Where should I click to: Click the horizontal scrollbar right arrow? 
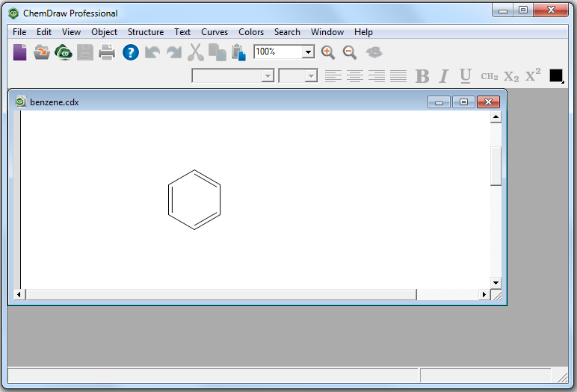click(484, 294)
